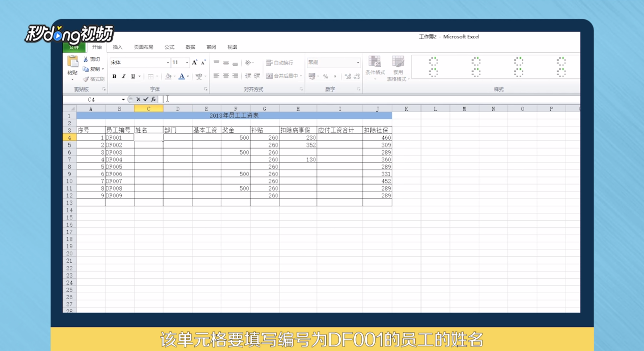Decrease font size with the small A

pos(203,63)
